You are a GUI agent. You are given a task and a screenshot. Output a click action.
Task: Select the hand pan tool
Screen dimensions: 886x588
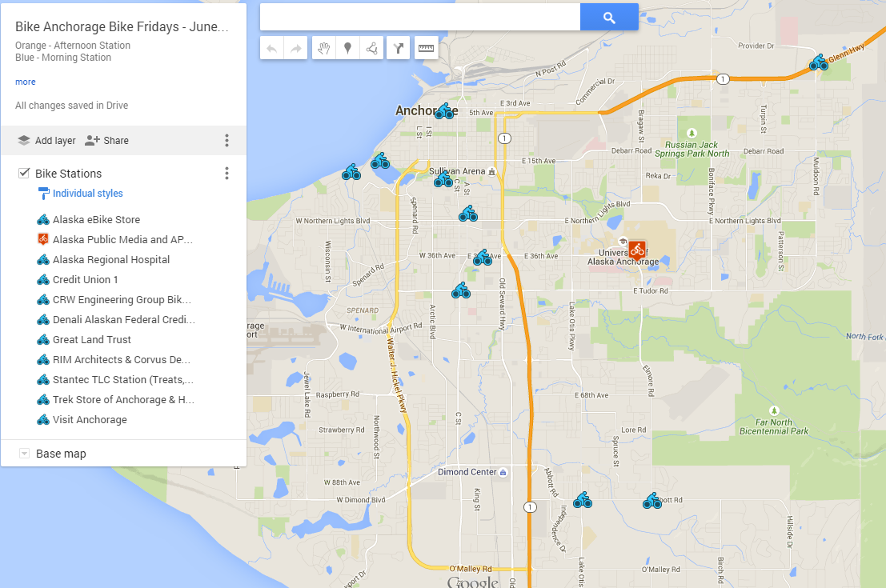click(324, 49)
